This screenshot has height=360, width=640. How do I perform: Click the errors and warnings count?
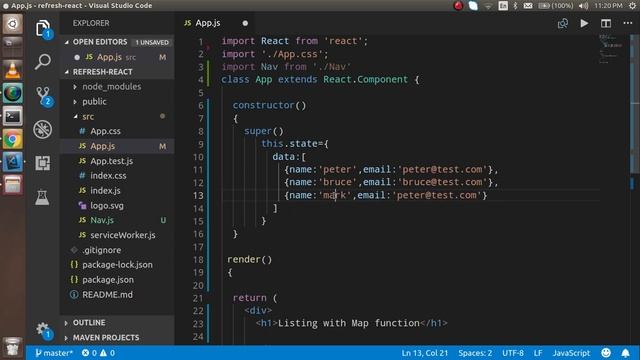tap(98, 353)
